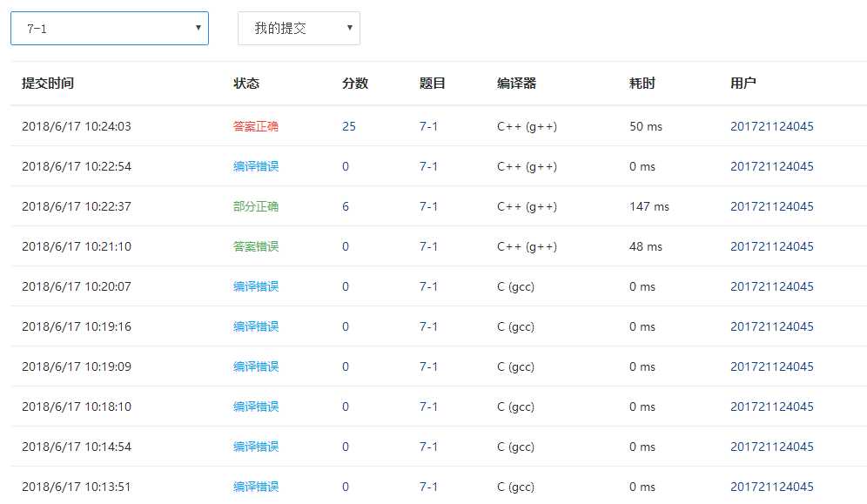This screenshot has height=504, width=867.
Task: Open the problem selector dropdown showing 7-1
Action: click(x=108, y=28)
